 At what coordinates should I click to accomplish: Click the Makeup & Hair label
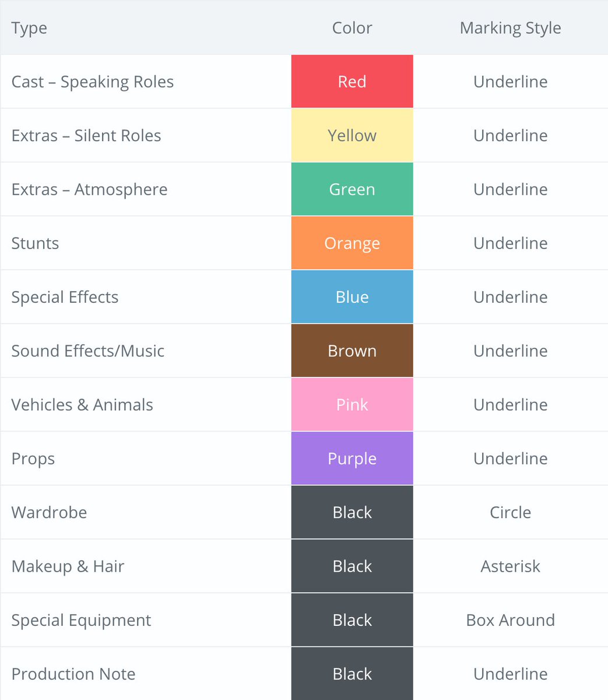[68, 566]
